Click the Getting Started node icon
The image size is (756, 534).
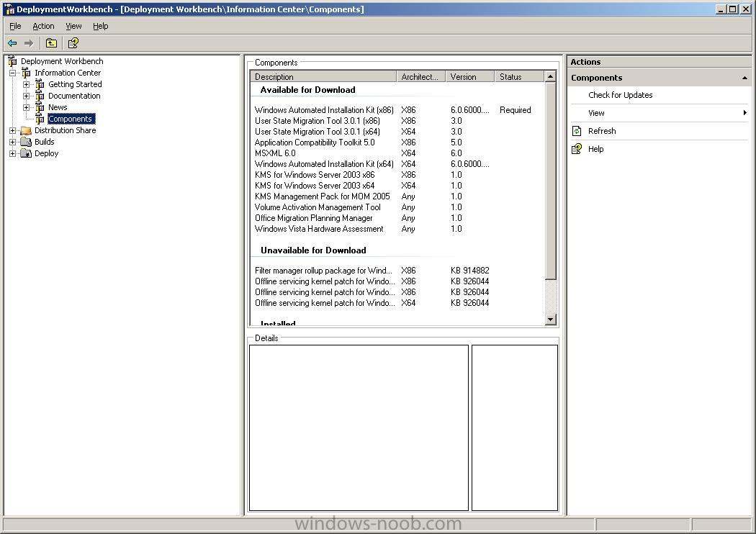(40, 84)
